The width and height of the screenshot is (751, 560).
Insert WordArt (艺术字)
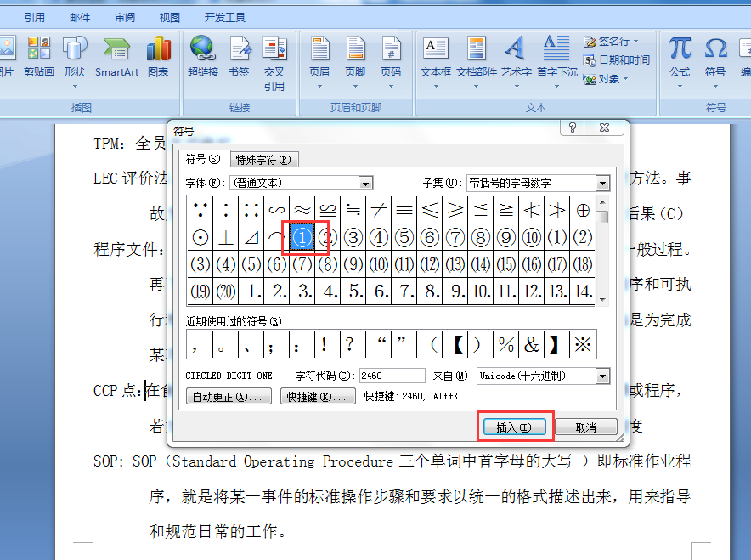click(517, 62)
